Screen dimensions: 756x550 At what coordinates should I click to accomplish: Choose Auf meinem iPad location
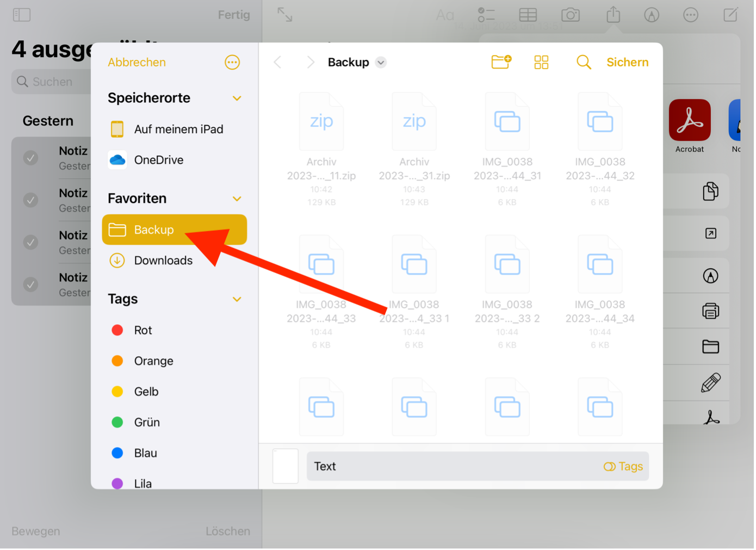coord(178,129)
